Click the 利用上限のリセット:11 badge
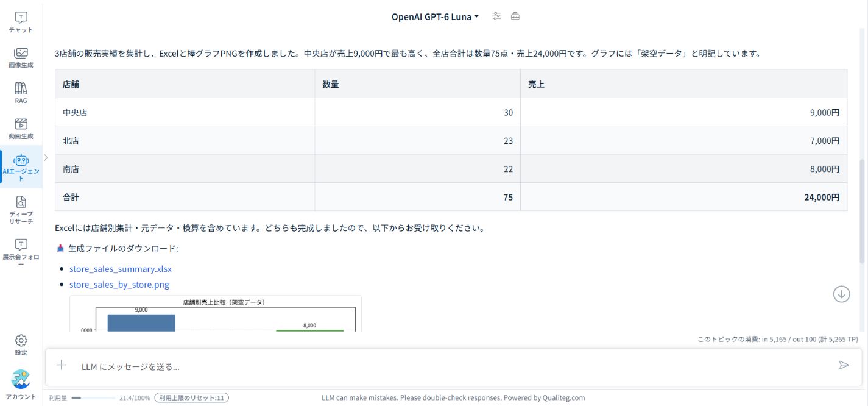 192,398
